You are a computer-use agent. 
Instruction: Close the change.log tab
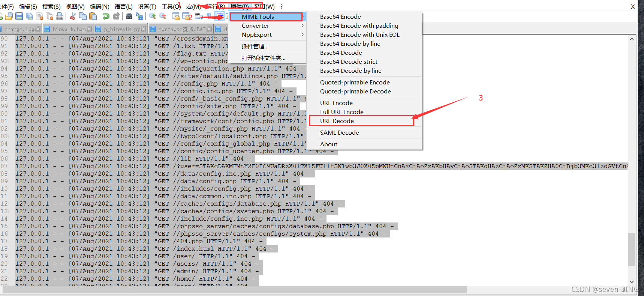pyautogui.click(x=38, y=29)
